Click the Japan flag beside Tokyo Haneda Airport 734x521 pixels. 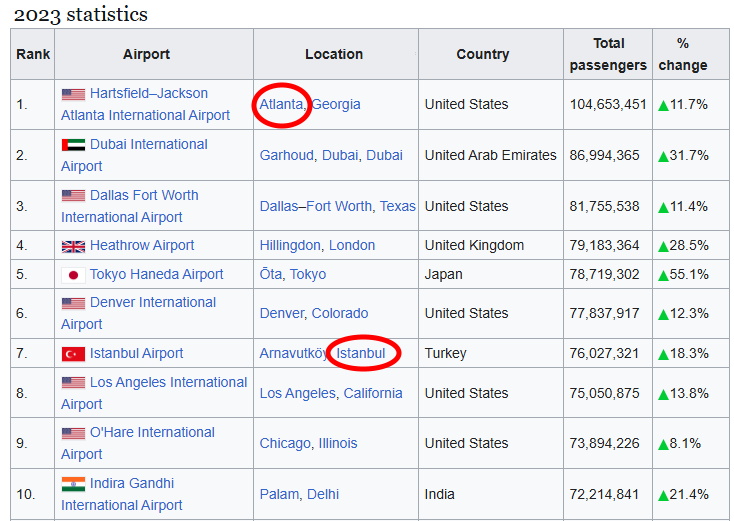73,275
